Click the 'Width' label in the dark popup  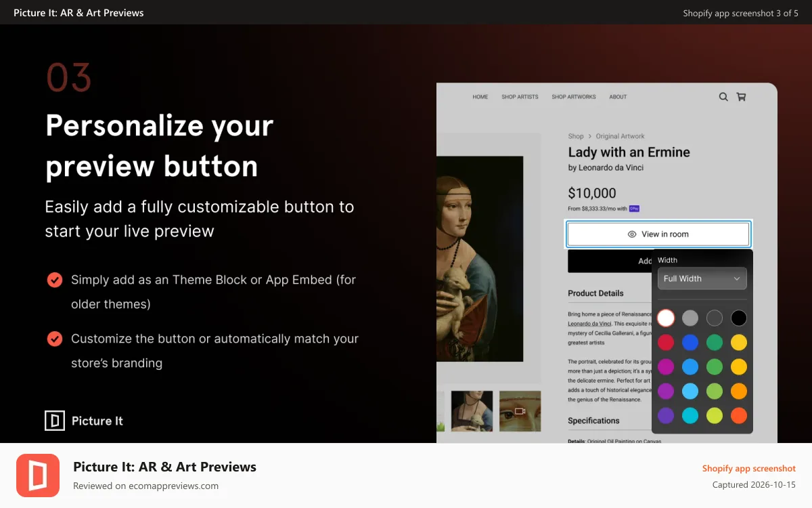[x=667, y=260]
